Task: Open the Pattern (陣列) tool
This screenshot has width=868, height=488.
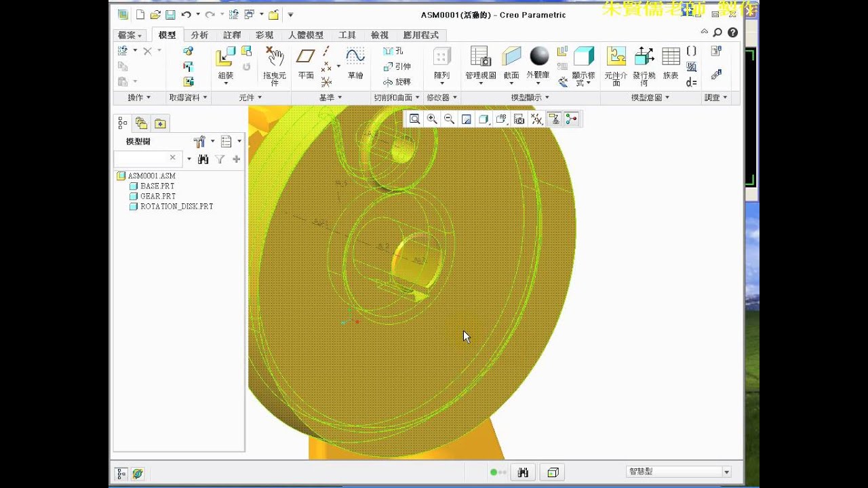Action: click(x=442, y=64)
